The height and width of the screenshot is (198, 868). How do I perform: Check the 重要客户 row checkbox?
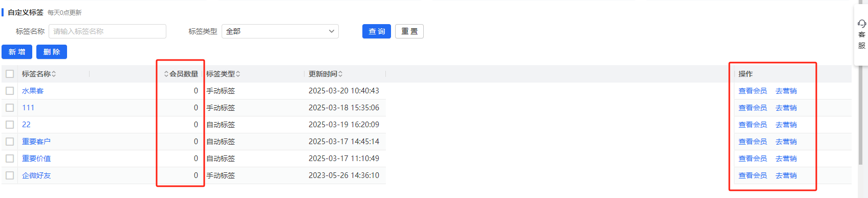10,142
